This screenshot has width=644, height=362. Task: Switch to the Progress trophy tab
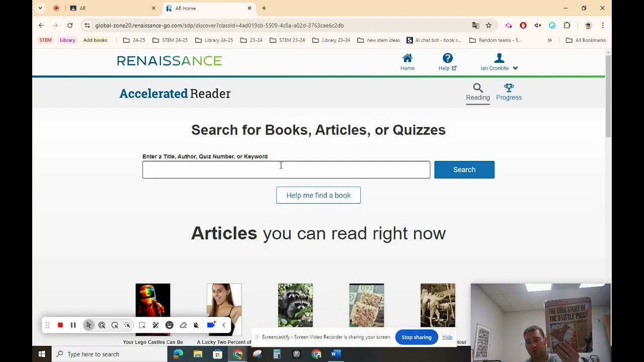(x=509, y=93)
